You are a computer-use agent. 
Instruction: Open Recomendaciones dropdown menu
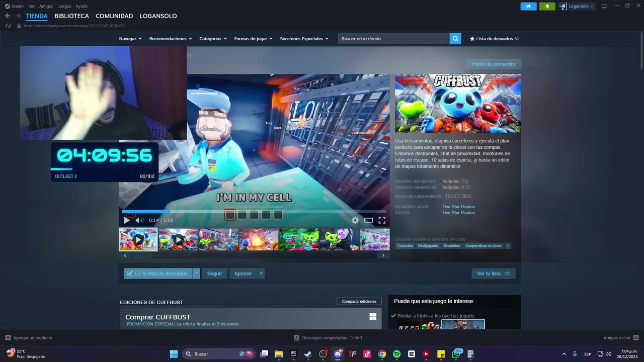coord(171,39)
